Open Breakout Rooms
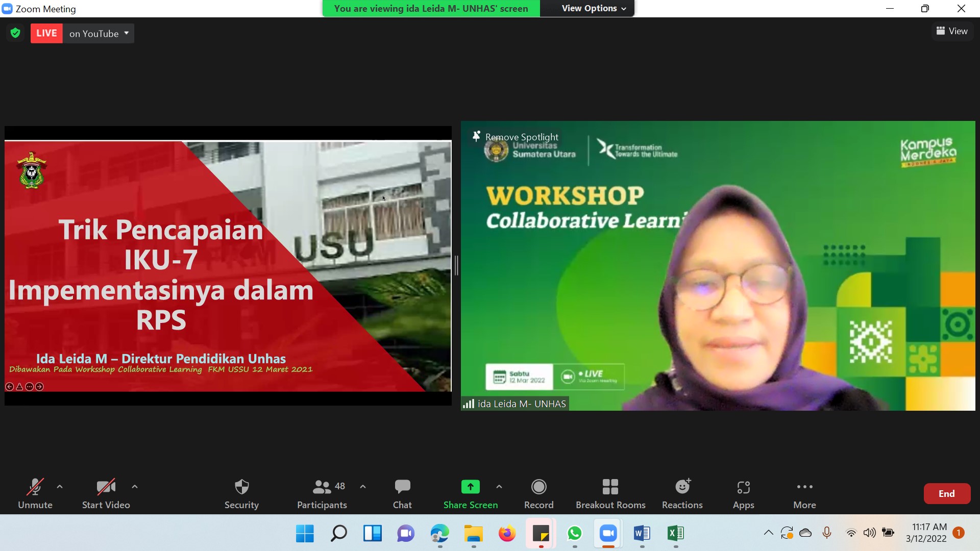Viewport: 980px width, 551px height. point(610,493)
